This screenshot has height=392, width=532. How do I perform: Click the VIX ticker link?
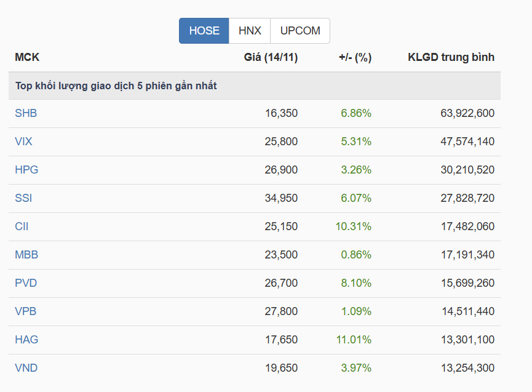tap(23, 142)
